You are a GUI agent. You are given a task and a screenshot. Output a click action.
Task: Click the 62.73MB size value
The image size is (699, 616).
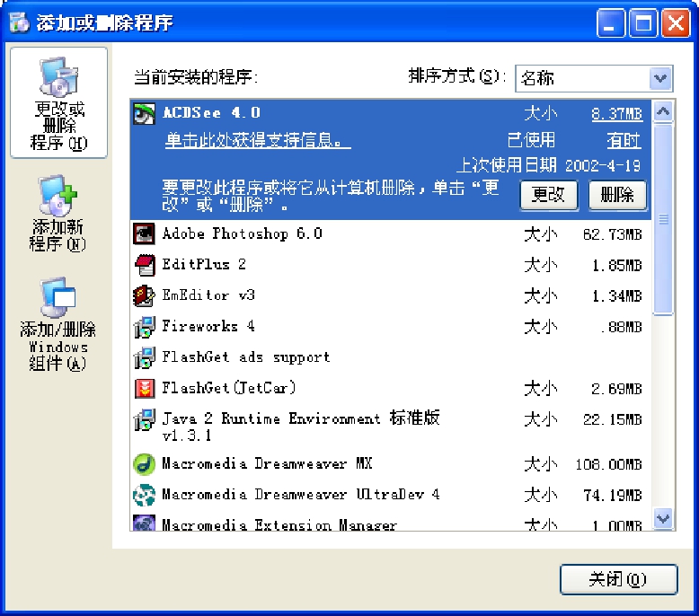613,234
